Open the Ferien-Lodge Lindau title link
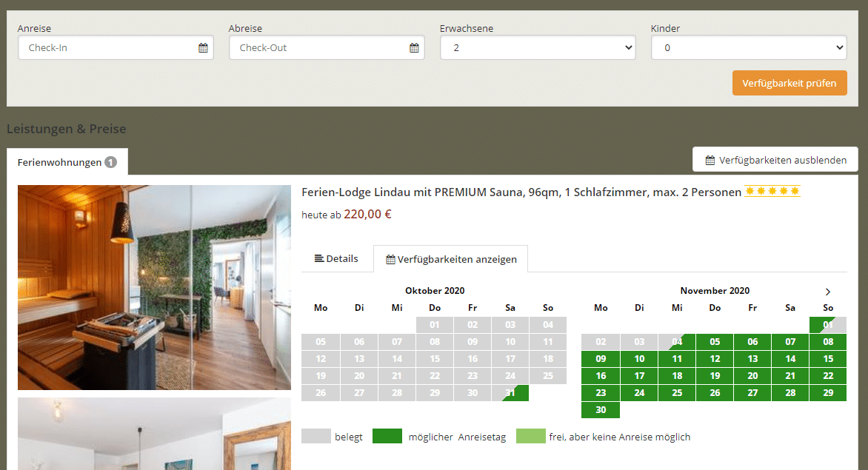The height and width of the screenshot is (470, 868). [x=521, y=192]
